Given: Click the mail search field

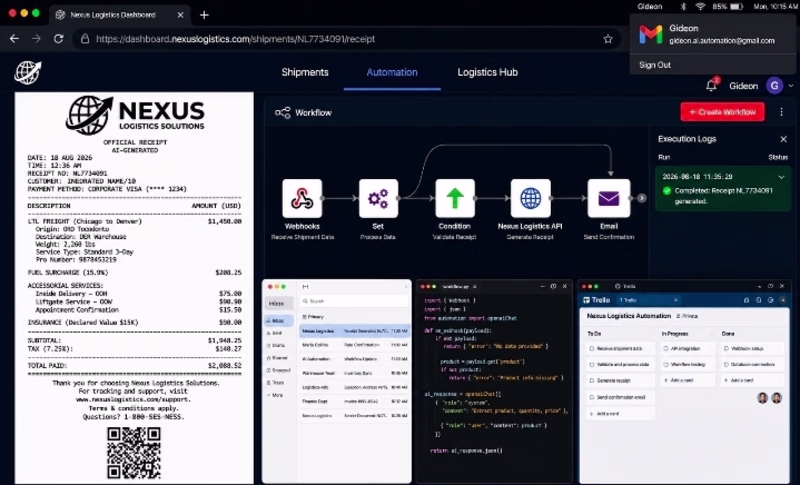Looking at the screenshot, I should coord(354,301).
